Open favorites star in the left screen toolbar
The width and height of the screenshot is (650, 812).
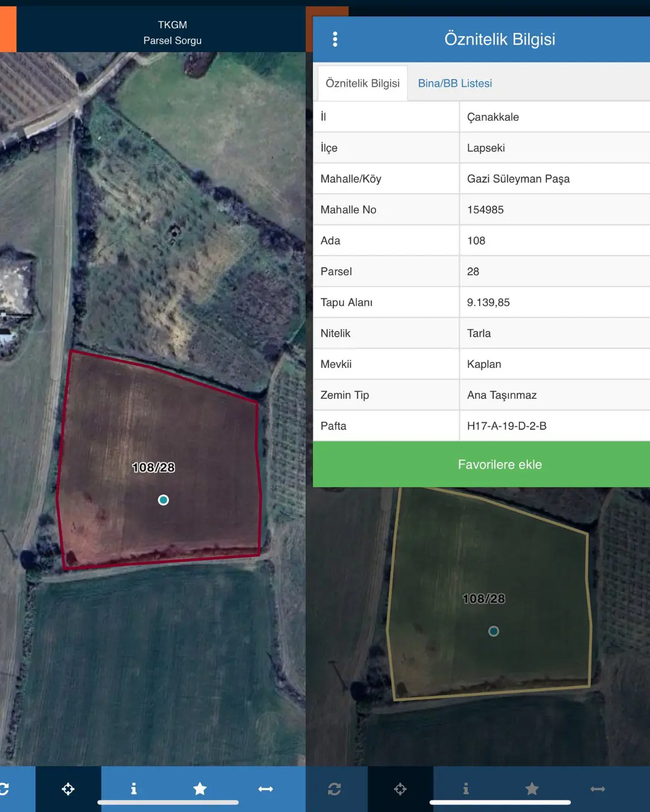coord(200,789)
